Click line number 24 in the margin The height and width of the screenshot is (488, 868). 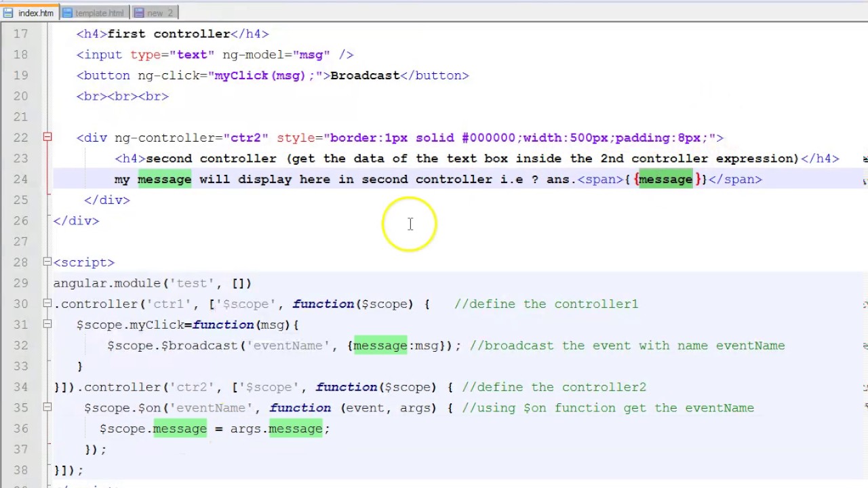(20, 180)
